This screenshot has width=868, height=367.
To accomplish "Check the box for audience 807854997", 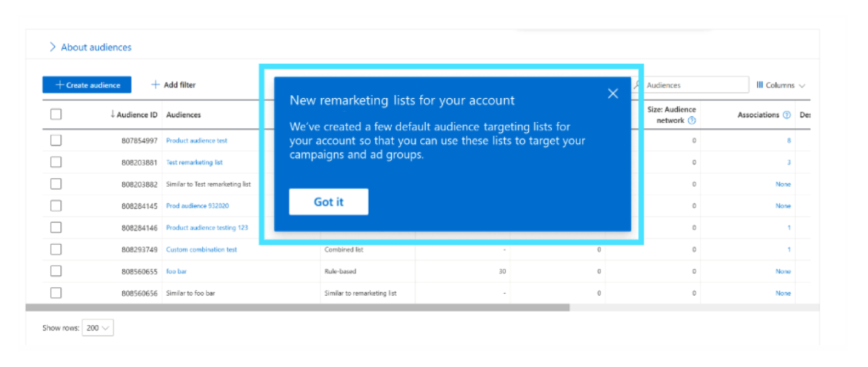I will [56, 140].
